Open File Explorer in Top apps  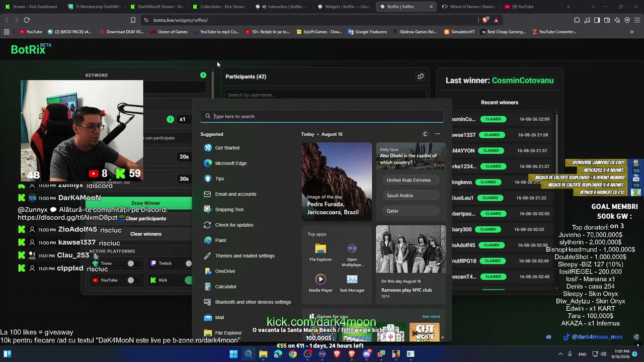(x=320, y=253)
